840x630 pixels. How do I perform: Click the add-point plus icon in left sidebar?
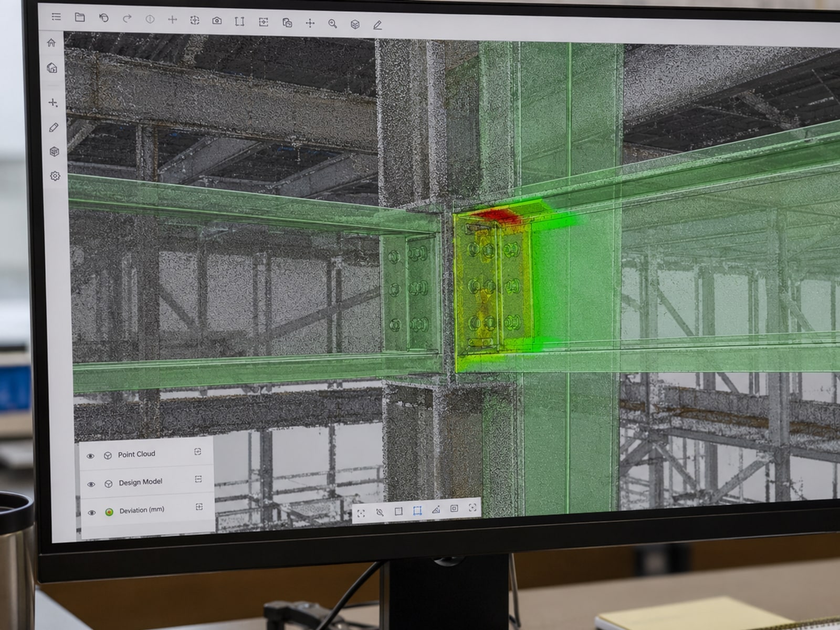point(53,102)
